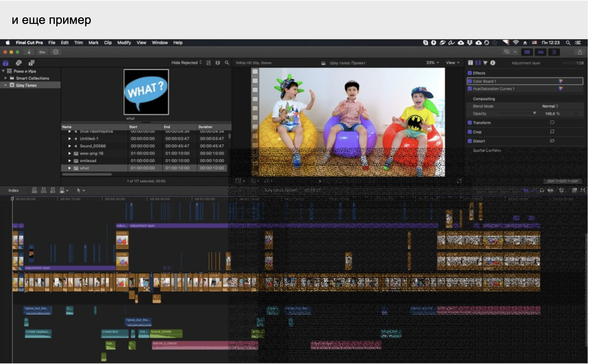Viewport: 589px width, 364px height.
Task: Click the browser search magnifier icon
Action: click(227, 63)
